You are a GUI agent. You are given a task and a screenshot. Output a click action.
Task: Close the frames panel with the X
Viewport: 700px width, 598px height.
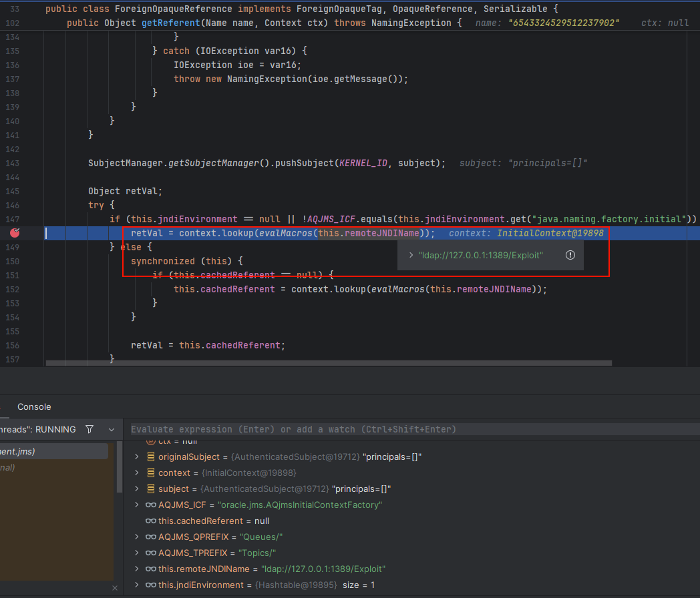(x=115, y=588)
